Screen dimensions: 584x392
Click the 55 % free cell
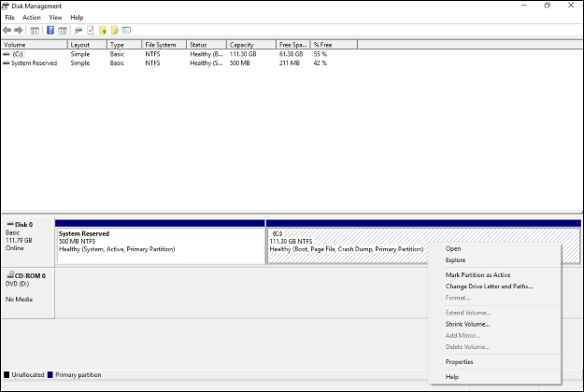(x=320, y=54)
